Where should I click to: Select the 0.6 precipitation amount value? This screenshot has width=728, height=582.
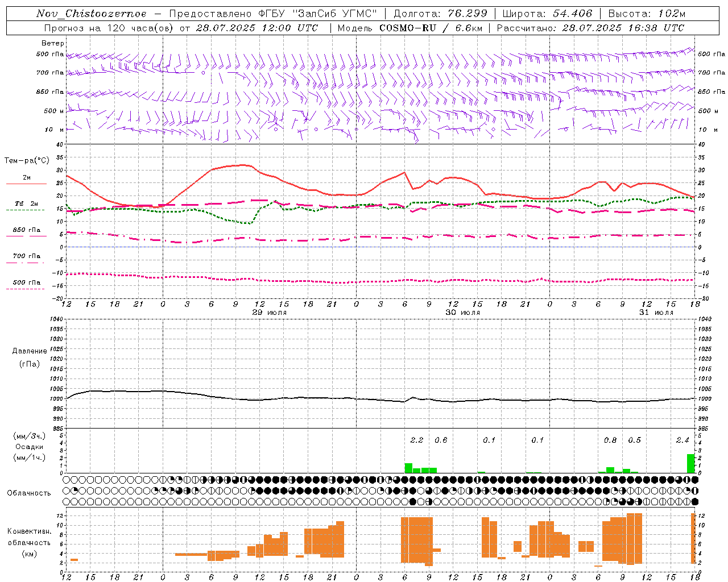[441, 440]
